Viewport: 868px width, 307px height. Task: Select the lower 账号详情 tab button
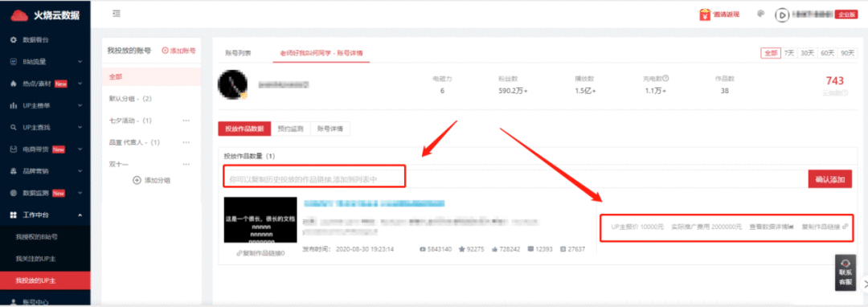click(x=330, y=129)
